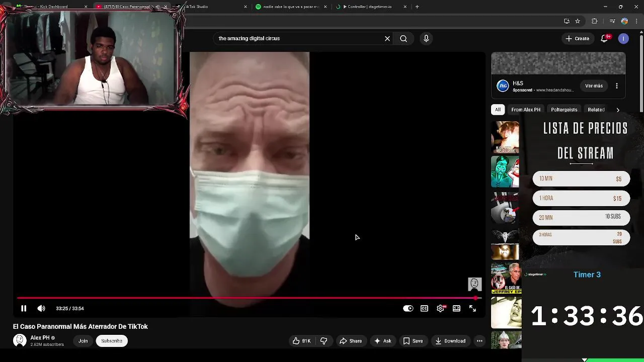
Task: Open the Create menu
Action: coord(577,38)
